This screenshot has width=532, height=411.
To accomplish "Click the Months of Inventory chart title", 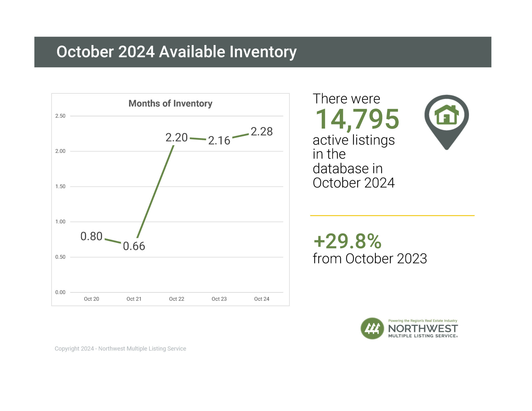I will [170, 103].
